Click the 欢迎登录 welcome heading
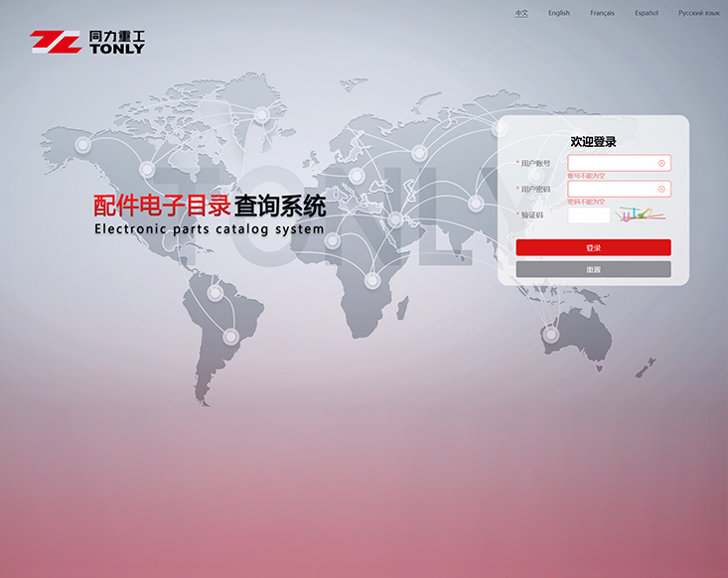 pos(593,142)
